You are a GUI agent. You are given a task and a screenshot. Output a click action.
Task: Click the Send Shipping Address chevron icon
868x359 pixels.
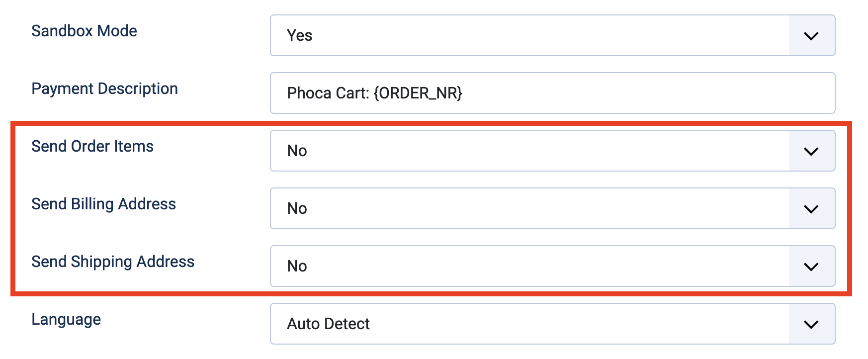[811, 266]
